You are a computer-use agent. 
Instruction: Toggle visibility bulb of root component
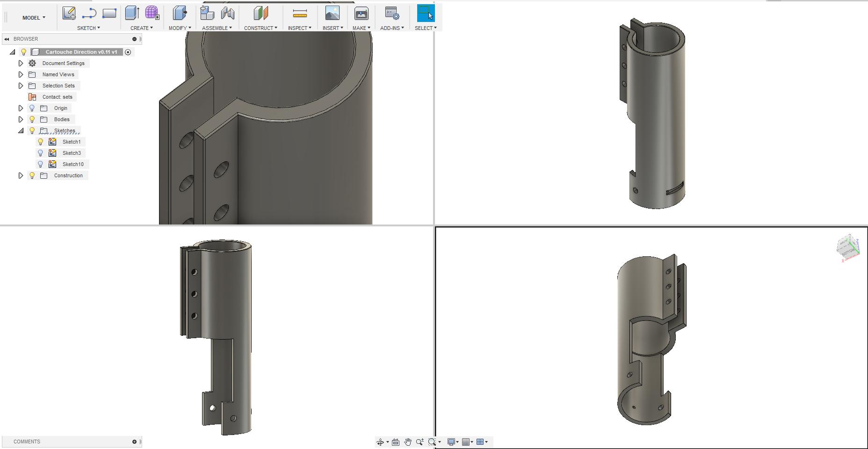pos(24,52)
